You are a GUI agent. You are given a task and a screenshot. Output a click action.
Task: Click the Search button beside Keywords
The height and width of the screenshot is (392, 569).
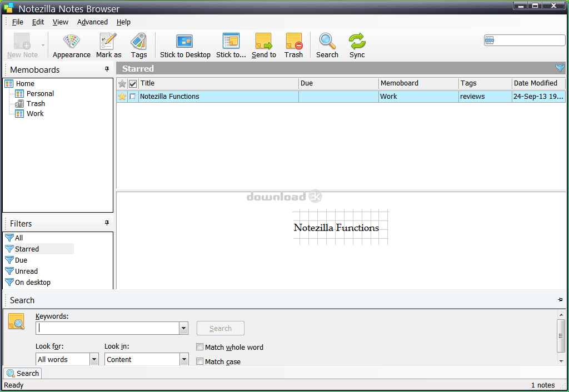pos(220,328)
